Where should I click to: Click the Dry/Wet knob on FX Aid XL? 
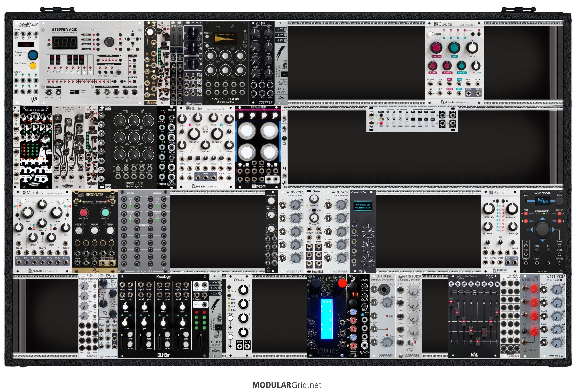click(x=112, y=314)
